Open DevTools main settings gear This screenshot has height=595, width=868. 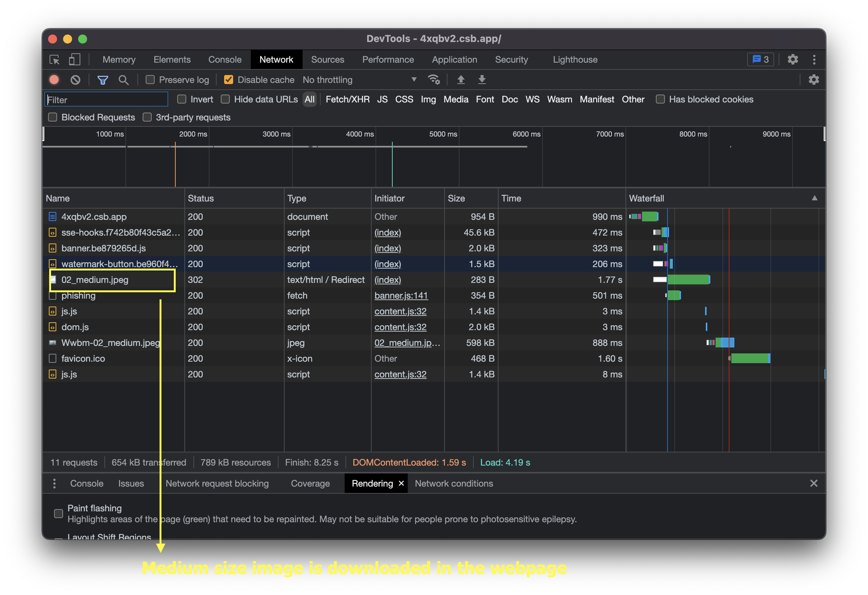click(793, 60)
